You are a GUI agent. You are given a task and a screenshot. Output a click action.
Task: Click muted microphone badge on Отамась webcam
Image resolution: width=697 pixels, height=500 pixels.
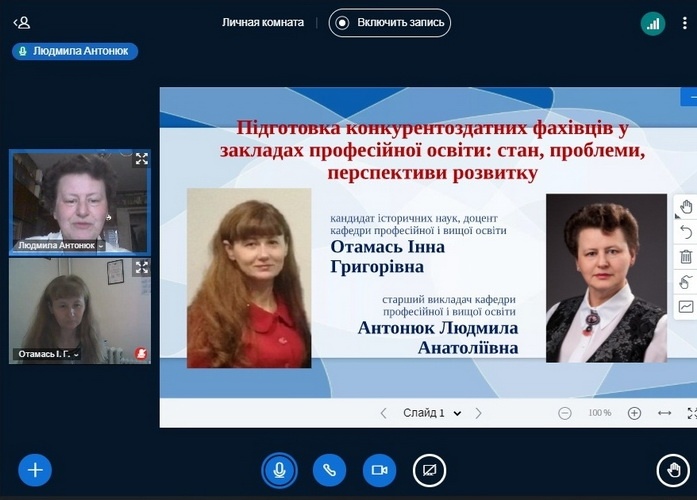click(x=141, y=354)
